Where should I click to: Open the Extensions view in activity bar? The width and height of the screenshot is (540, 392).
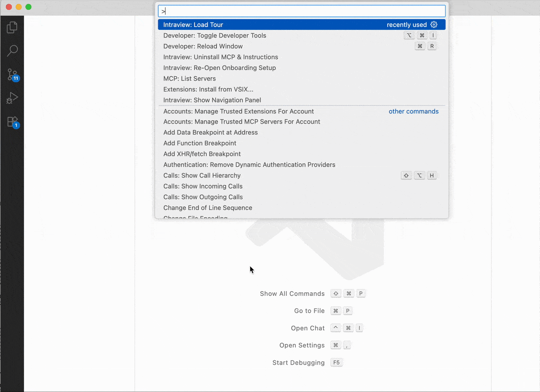(12, 122)
